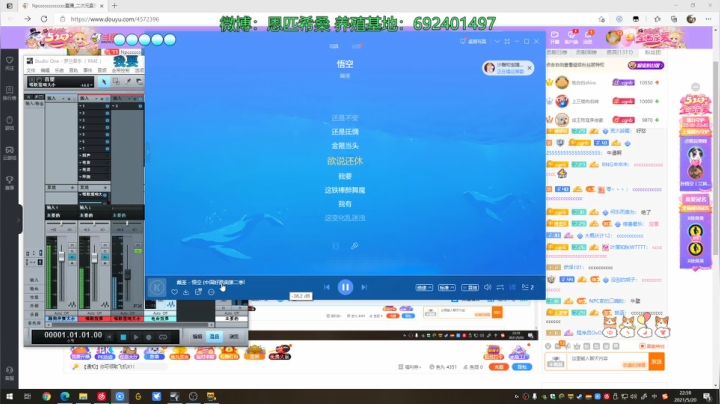
Task: Click the lyric line 这铁棒醉舞魔
Action: [345, 190]
